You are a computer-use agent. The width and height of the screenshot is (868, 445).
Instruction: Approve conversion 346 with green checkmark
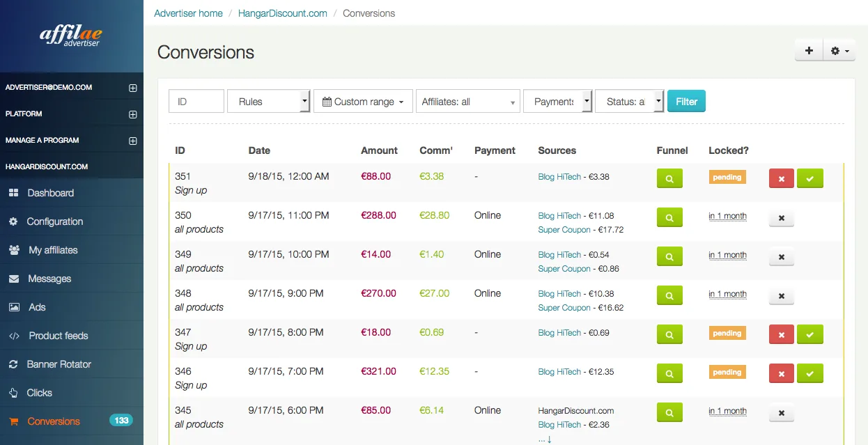(809, 373)
